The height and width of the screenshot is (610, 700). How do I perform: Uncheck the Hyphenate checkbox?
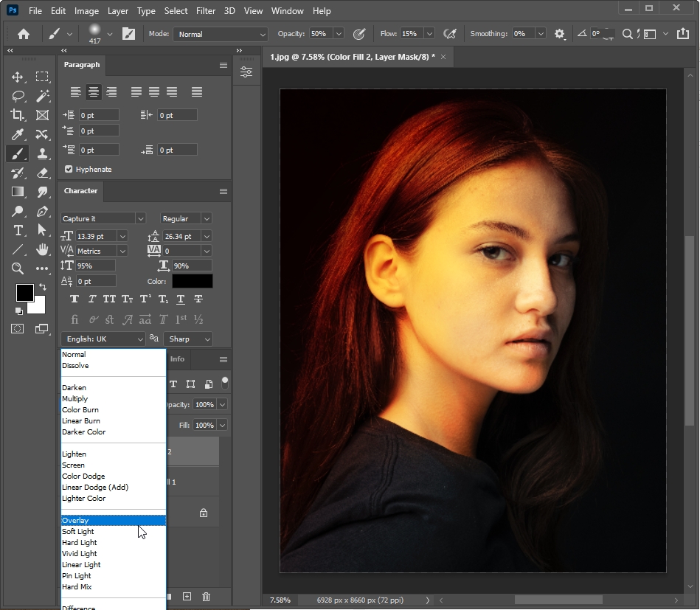69,169
